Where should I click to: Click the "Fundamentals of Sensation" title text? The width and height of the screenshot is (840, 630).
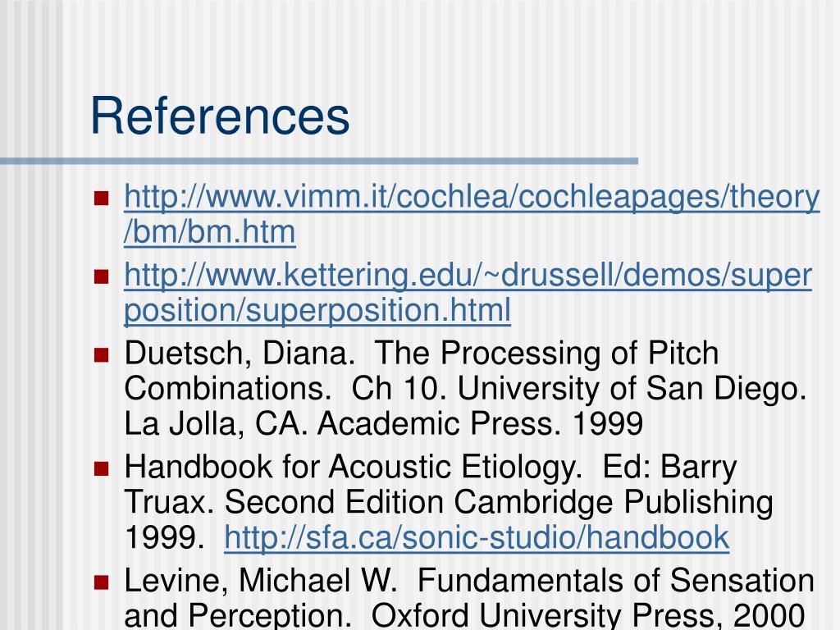click(615, 581)
